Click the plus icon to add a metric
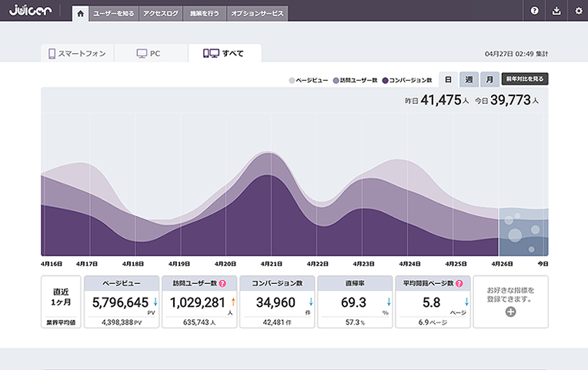This screenshot has height=370, width=588. pos(510,312)
